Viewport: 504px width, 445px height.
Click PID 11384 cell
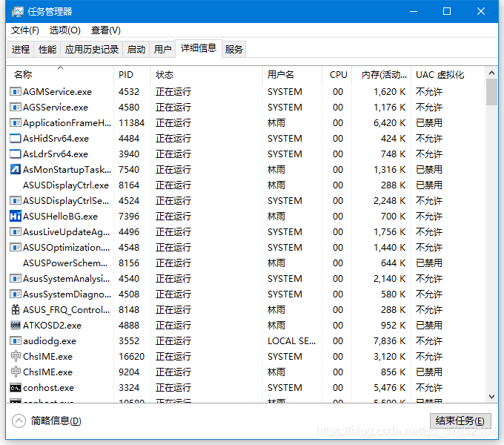click(132, 123)
